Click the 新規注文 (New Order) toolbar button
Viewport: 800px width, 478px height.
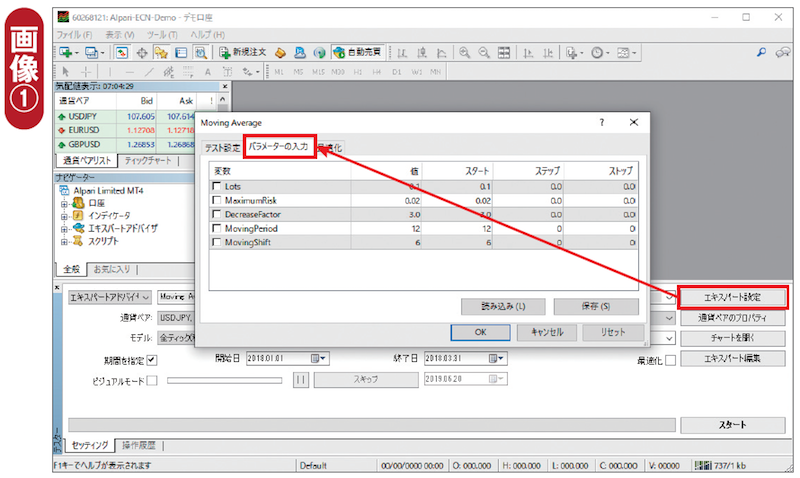coord(244,52)
